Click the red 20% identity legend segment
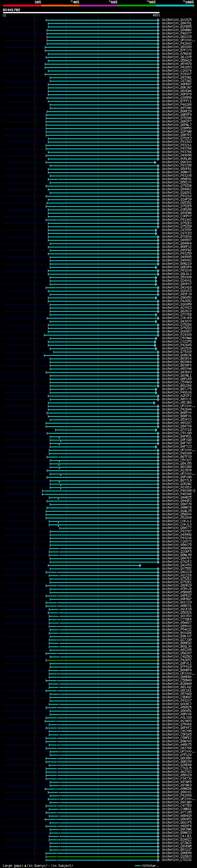 click(x=22, y=6)
